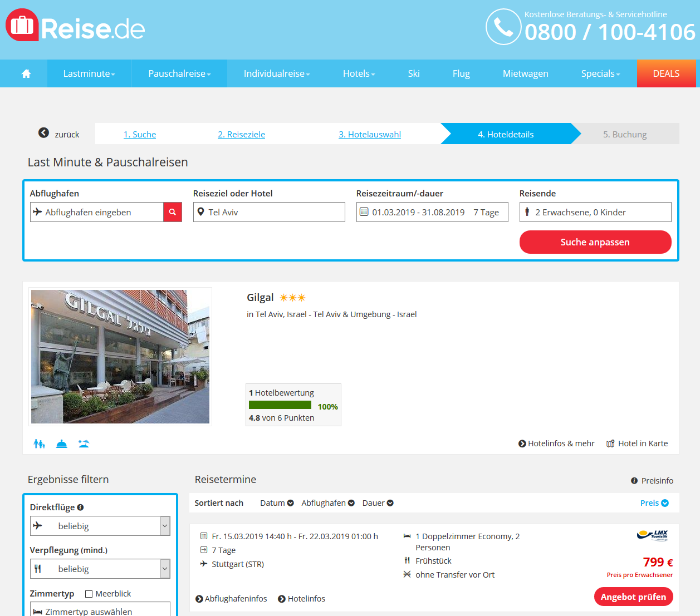Viewport: 700px width, 616px height.
Task: Click the family-friendly icon below hotel photo
Action: pyautogui.click(x=39, y=443)
